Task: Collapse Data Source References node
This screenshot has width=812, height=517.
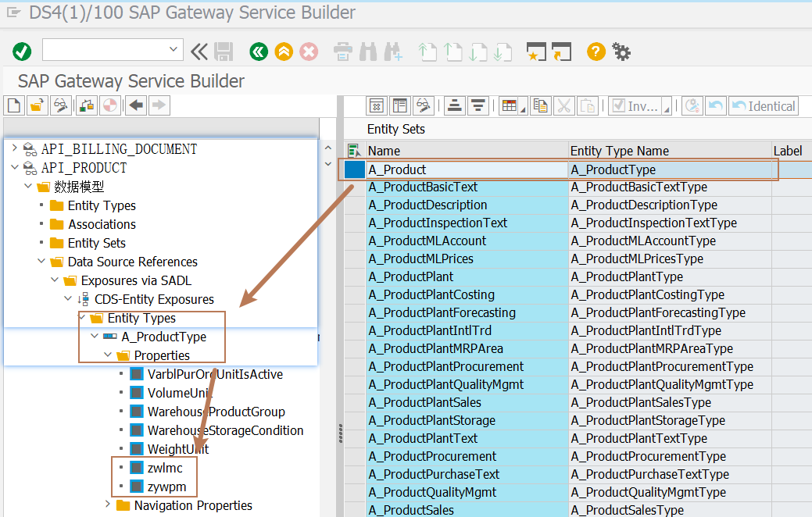Action: point(41,262)
